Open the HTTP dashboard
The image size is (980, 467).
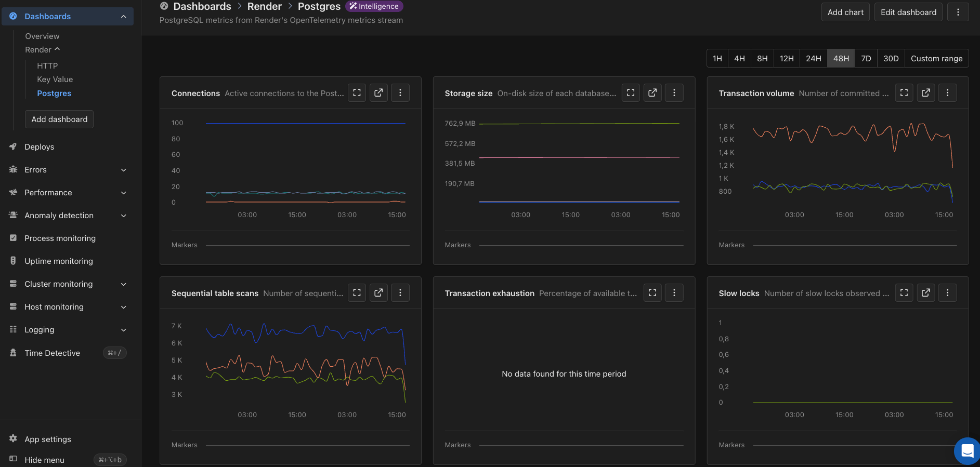[47, 65]
